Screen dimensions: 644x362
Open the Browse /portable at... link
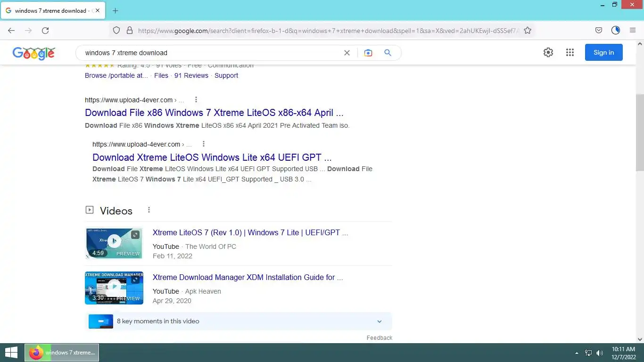point(116,75)
